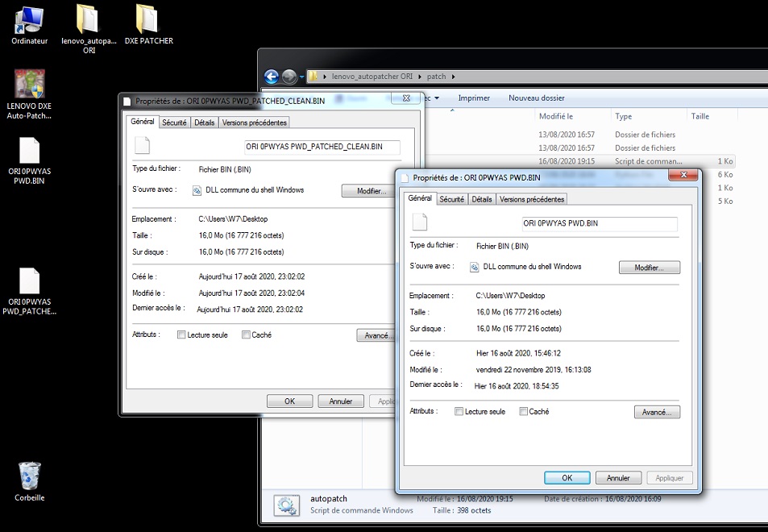Click the Explorer back navigation arrow
768x532 pixels.
click(272, 77)
